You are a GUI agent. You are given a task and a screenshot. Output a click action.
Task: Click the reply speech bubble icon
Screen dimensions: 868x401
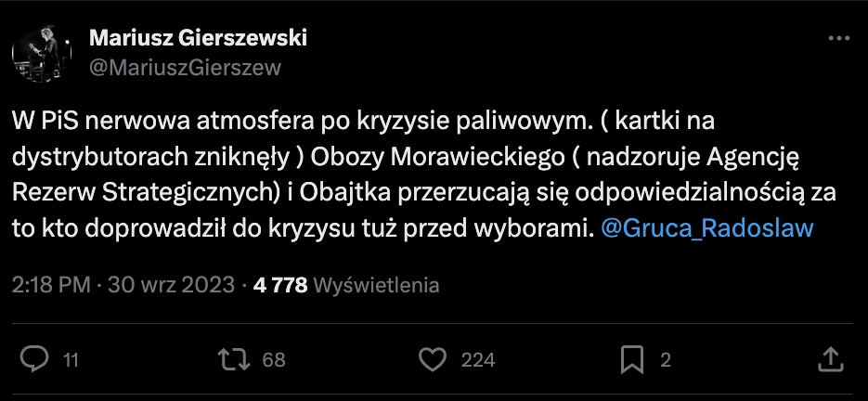click(x=34, y=359)
